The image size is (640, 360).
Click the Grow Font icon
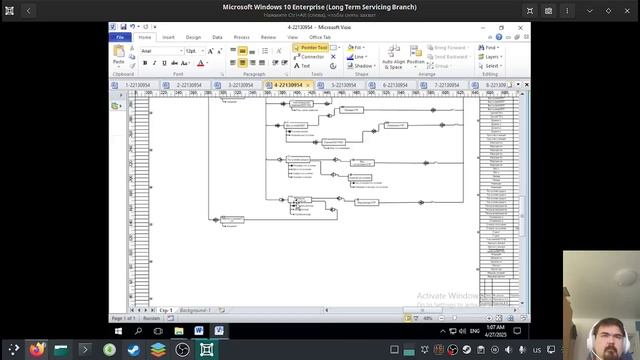211,51
